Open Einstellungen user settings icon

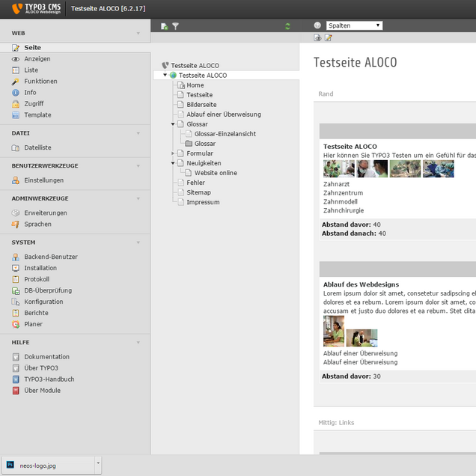[x=16, y=180]
